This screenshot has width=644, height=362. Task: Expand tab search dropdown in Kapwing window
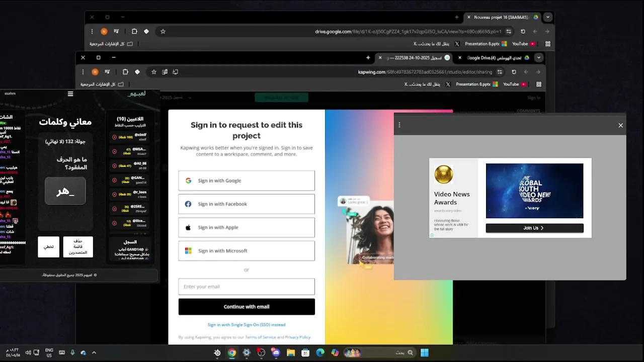click(x=539, y=58)
